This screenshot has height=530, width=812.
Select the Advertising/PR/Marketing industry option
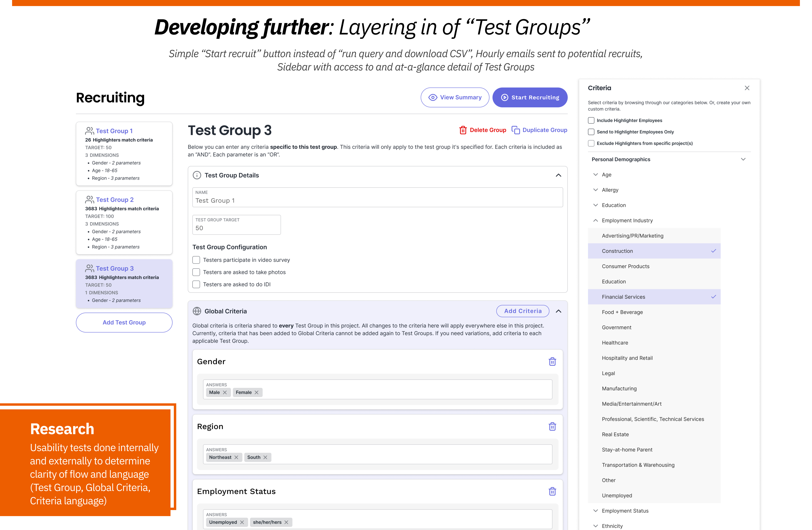click(654, 236)
